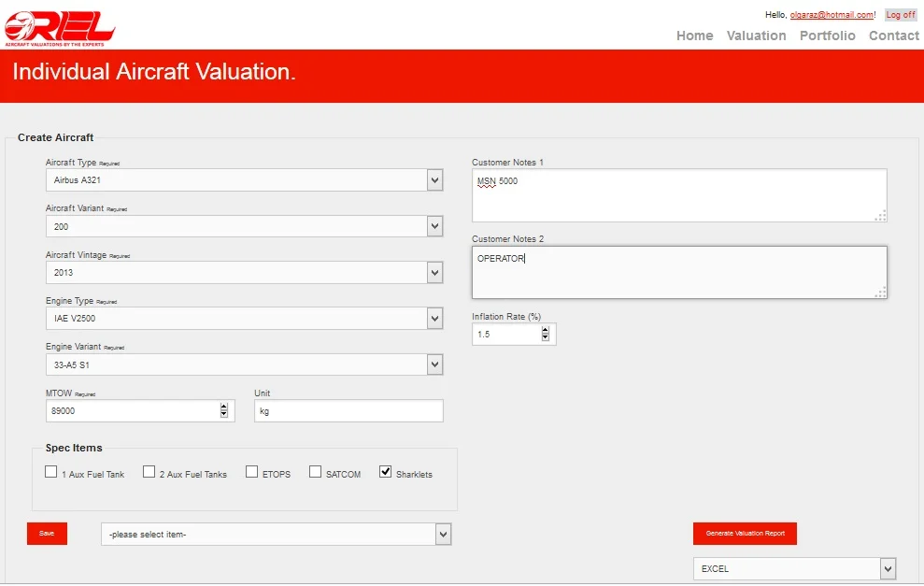
Task: Enable the ETOPS checkbox
Action: tap(251, 472)
